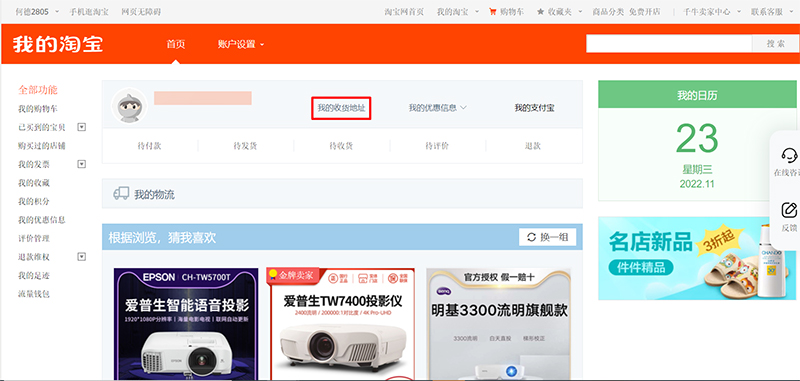Viewport: 800px width, 381px height.
Task: Click the 搜索 button
Action: point(775,44)
